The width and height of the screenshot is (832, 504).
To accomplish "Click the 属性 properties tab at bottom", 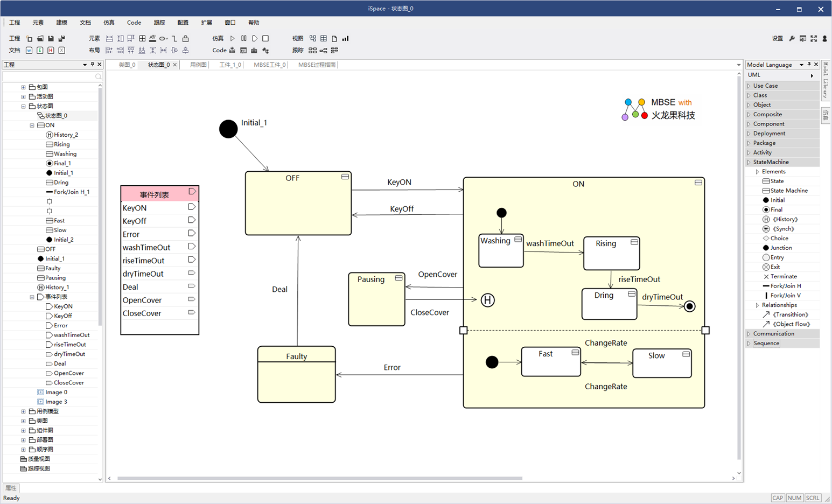I will tap(11, 488).
